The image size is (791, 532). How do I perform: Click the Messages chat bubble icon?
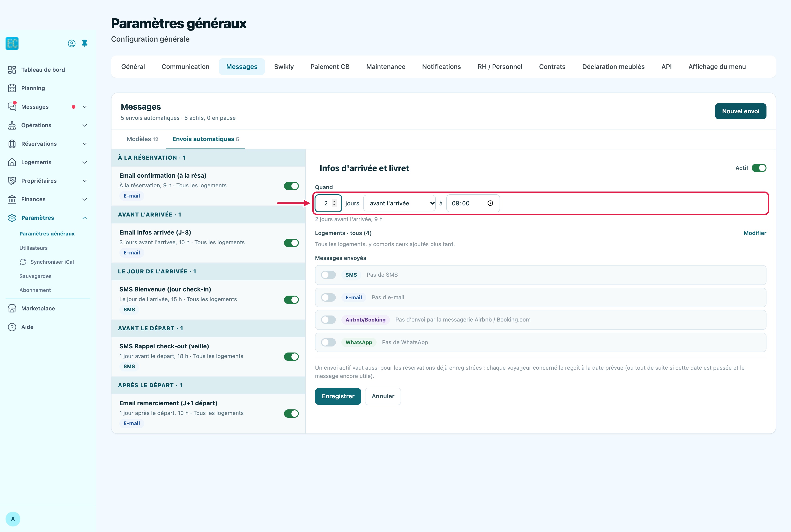[12, 107]
